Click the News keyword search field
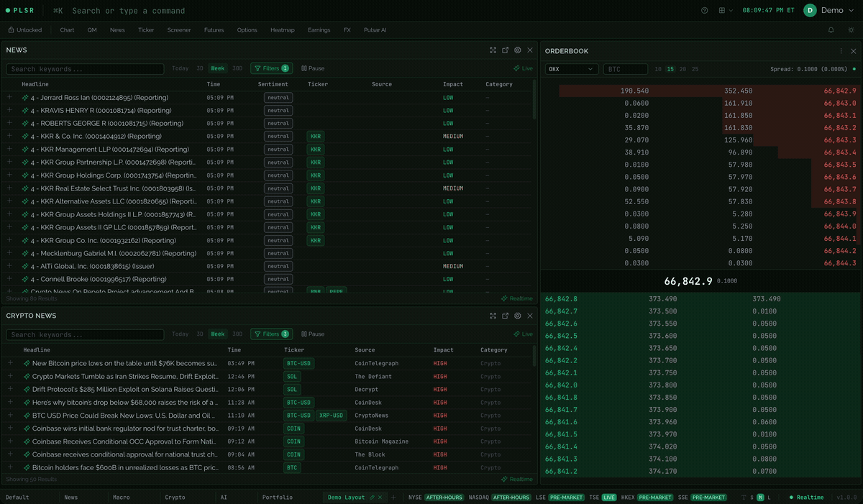This screenshot has width=863, height=504. coord(85,69)
